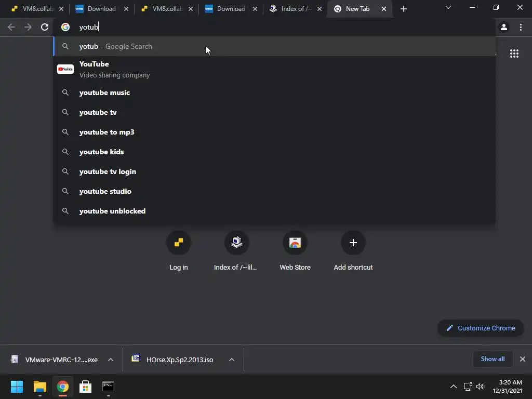Open the Chrome profile avatar
Screen dimensions: 532x399
point(504,27)
